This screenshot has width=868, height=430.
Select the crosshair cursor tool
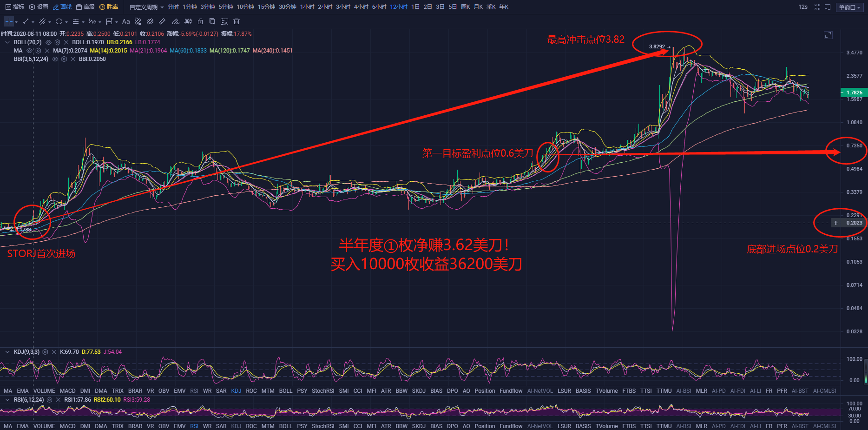point(9,21)
